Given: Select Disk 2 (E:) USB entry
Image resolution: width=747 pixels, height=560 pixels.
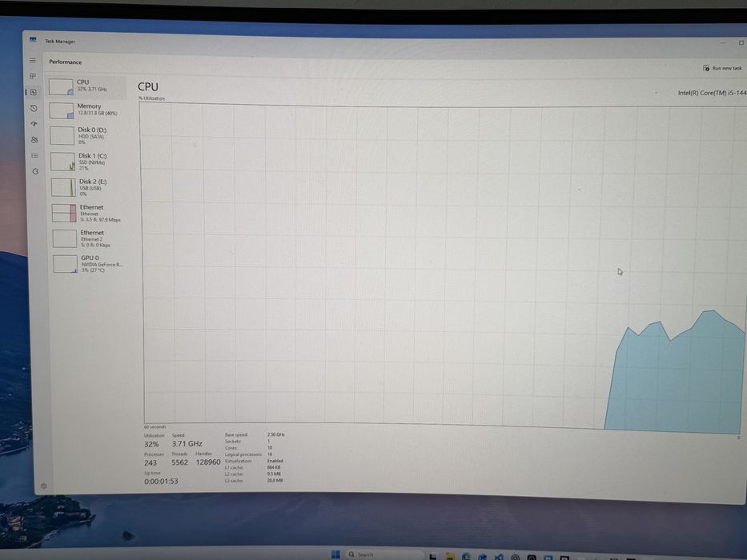Looking at the screenshot, I should click(x=90, y=188).
